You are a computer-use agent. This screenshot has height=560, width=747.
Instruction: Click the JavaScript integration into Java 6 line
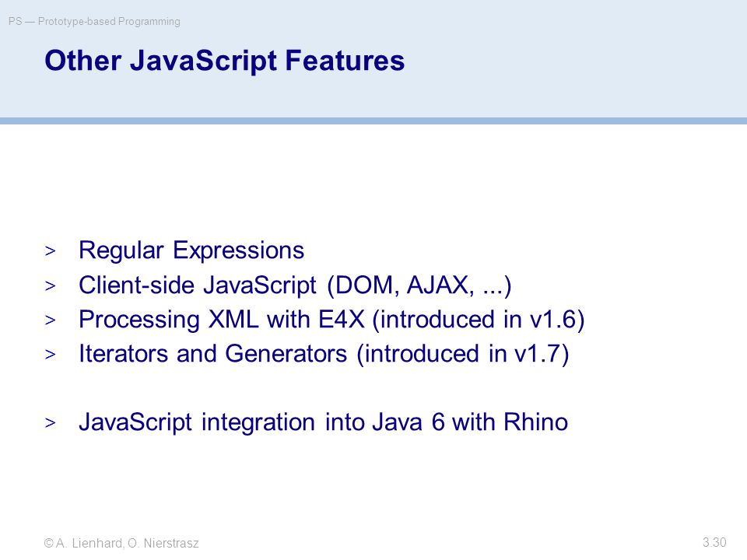tap(323, 422)
